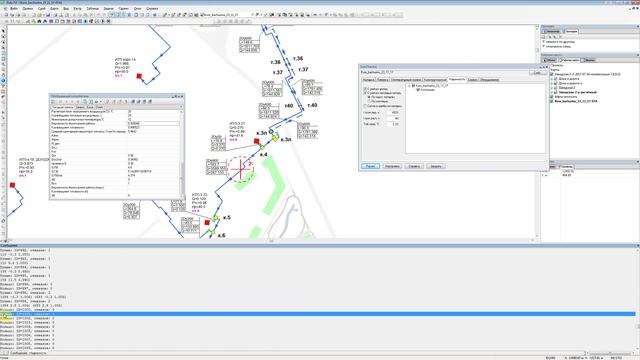Toggle second checkbox 'С учетом тепловых потерь'

[365, 93]
